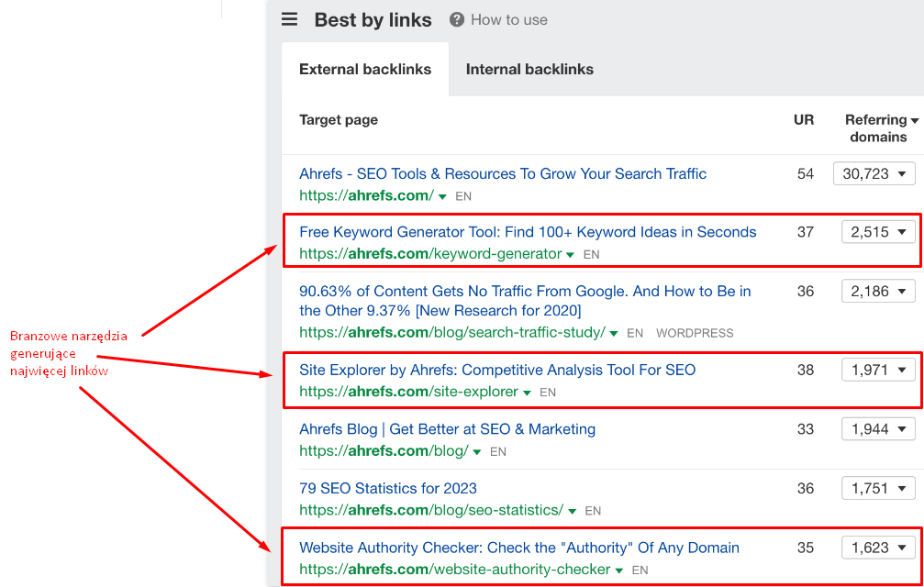Screen dimensions: 924x587
Task: Click the Best by links heading
Action: coord(373,20)
